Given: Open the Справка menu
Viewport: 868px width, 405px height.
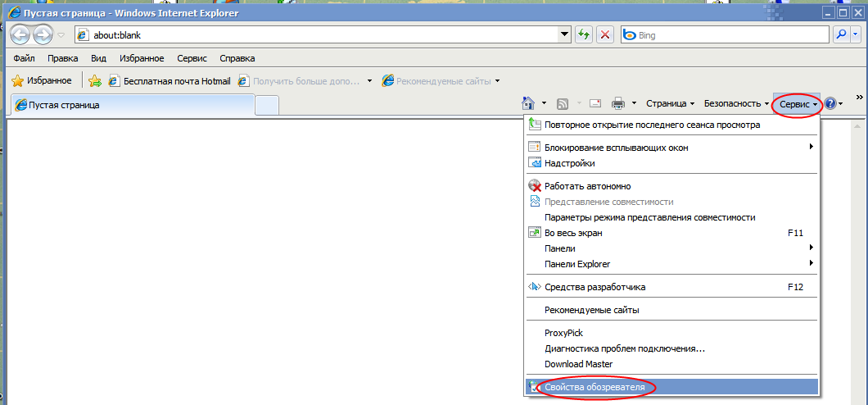Looking at the screenshot, I should pos(237,58).
